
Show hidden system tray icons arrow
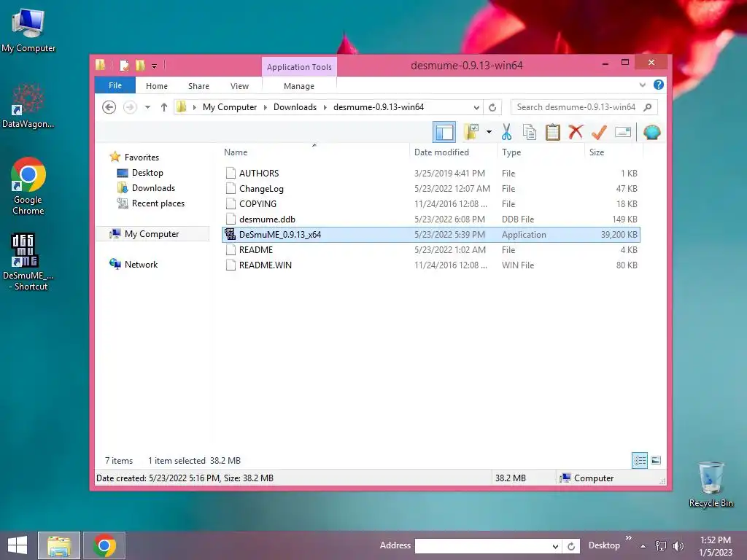pyautogui.click(x=643, y=546)
